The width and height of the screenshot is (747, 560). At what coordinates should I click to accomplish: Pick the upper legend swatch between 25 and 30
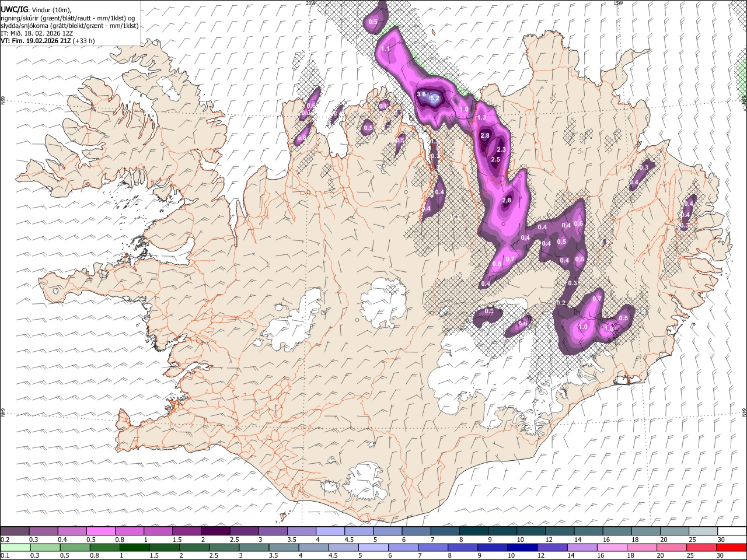tap(703, 531)
